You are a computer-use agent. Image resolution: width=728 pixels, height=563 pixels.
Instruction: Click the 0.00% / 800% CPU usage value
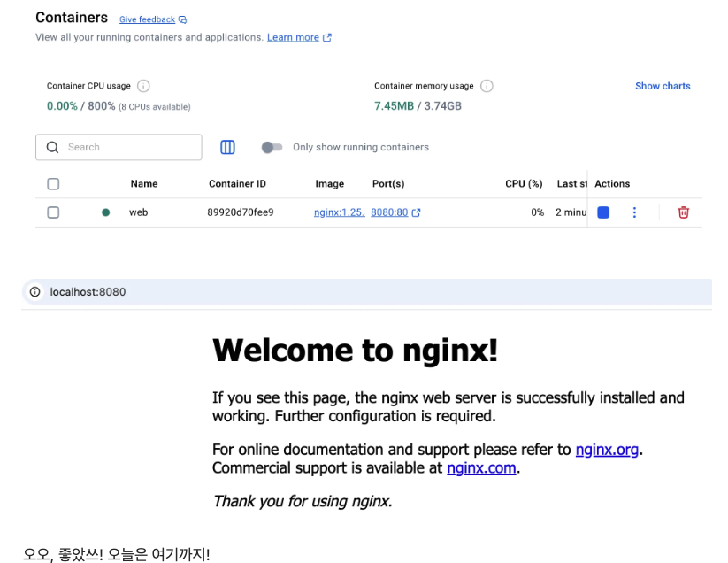80,106
